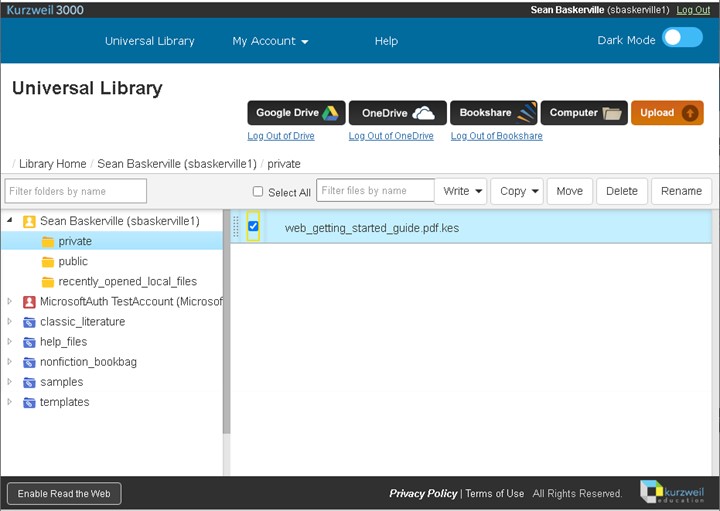Open the Copy dropdown menu
The image size is (720, 511).
[x=517, y=191]
